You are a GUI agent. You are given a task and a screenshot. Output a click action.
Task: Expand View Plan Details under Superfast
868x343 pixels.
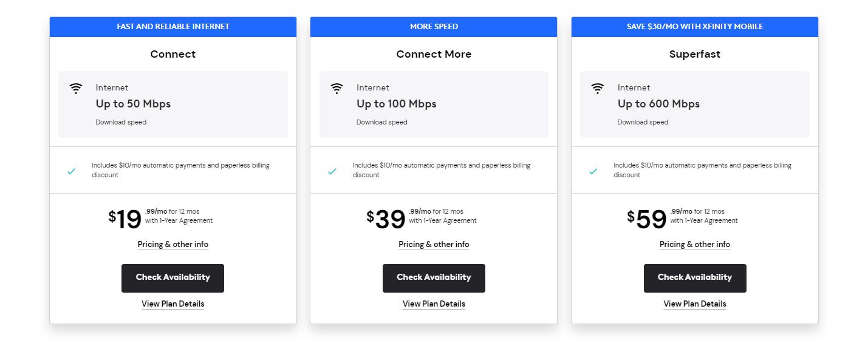tap(695, 304)
